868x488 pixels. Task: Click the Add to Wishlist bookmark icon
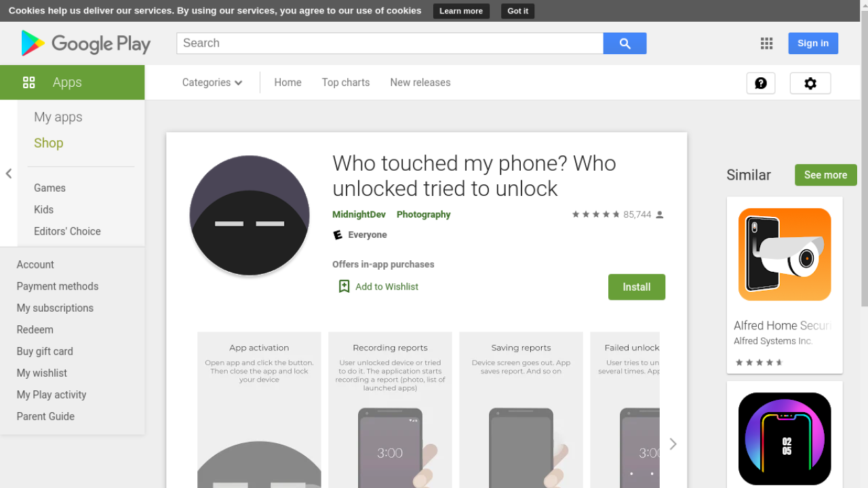pos(344,287)
